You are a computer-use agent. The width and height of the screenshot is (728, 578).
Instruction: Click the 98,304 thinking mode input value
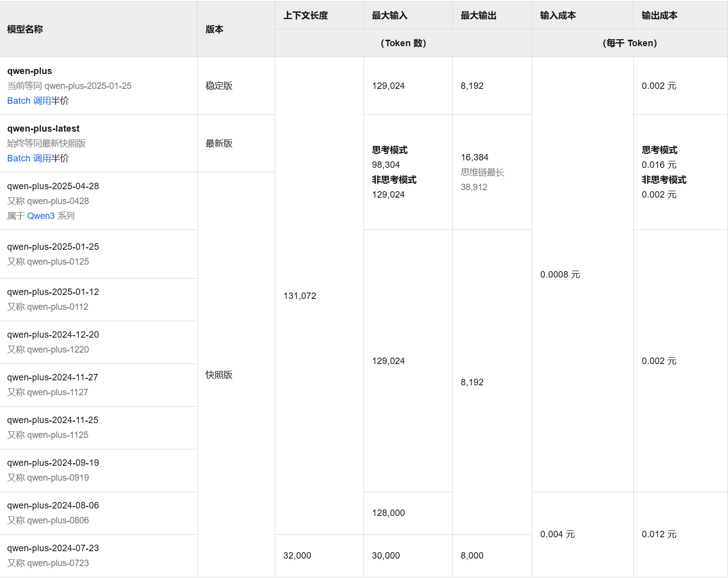click(x=386, y=165)
